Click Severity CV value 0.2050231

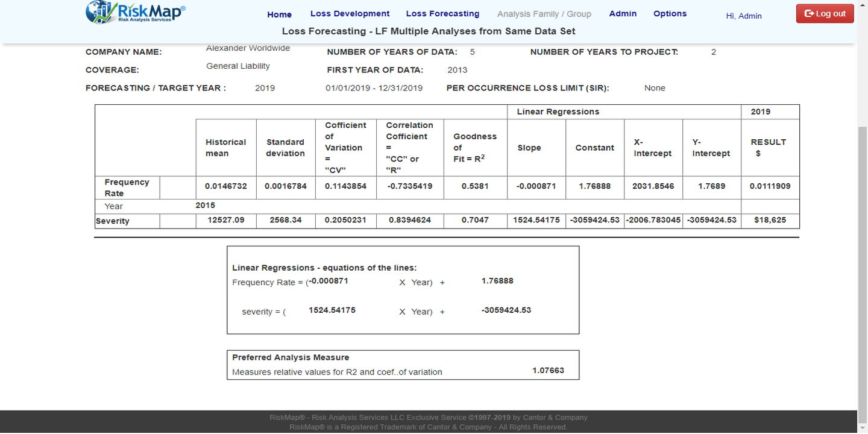coord(346,220)
